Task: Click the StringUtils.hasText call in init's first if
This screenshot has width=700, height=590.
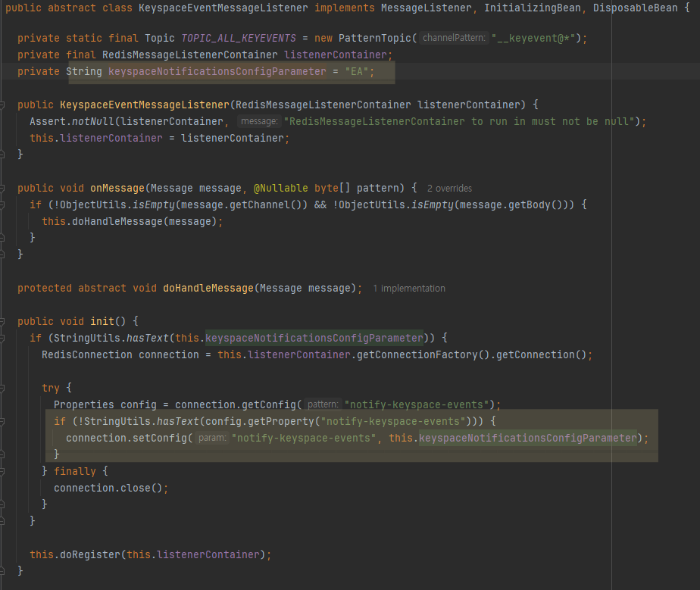Action: click(x=111, y=338)
